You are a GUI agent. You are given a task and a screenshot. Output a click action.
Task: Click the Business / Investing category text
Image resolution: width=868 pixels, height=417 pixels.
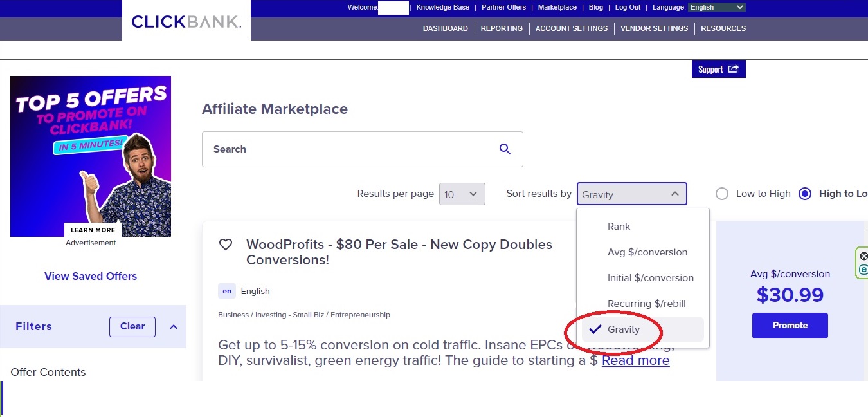tap(304, 315)
